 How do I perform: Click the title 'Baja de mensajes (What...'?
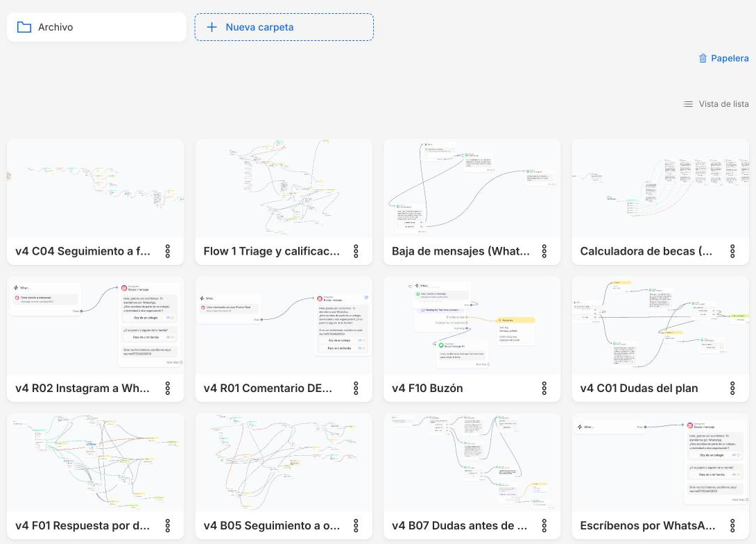(461, 251)
